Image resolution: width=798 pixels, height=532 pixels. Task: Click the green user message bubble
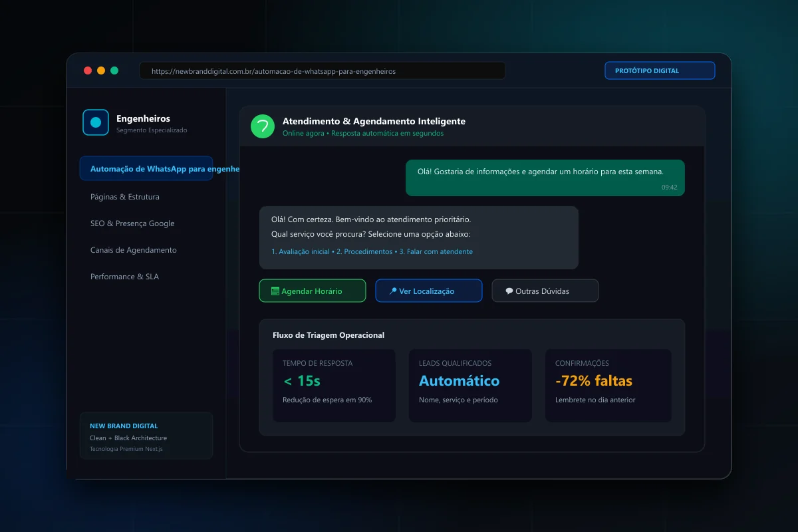545,178
